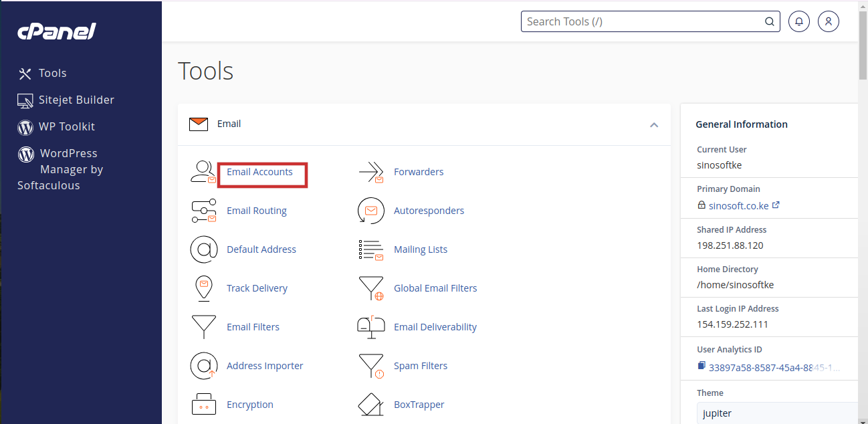Viewport: 868px width, 424px height.
Task: Open the Forwarders icon
Action: point(371,173)
